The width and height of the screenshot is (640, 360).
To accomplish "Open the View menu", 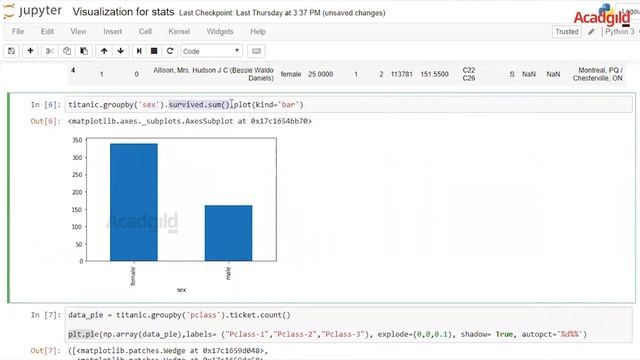I will pos(78,31).
